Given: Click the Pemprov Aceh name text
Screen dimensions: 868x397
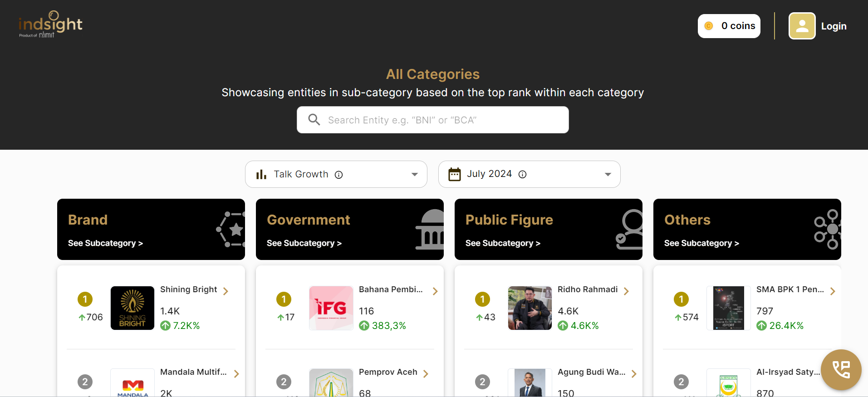Looking at the screenshot, I should [x=388, y=372].
